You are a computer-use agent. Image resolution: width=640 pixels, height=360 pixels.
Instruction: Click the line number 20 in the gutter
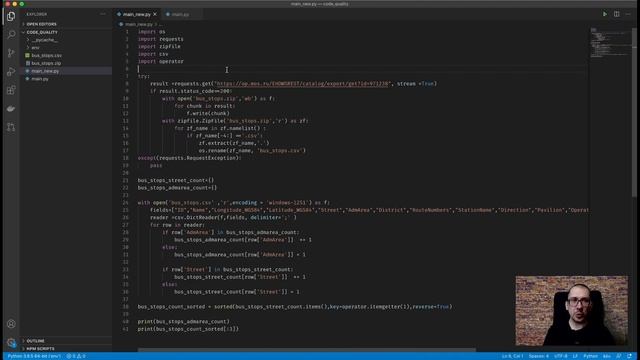[x=126, y=173]
